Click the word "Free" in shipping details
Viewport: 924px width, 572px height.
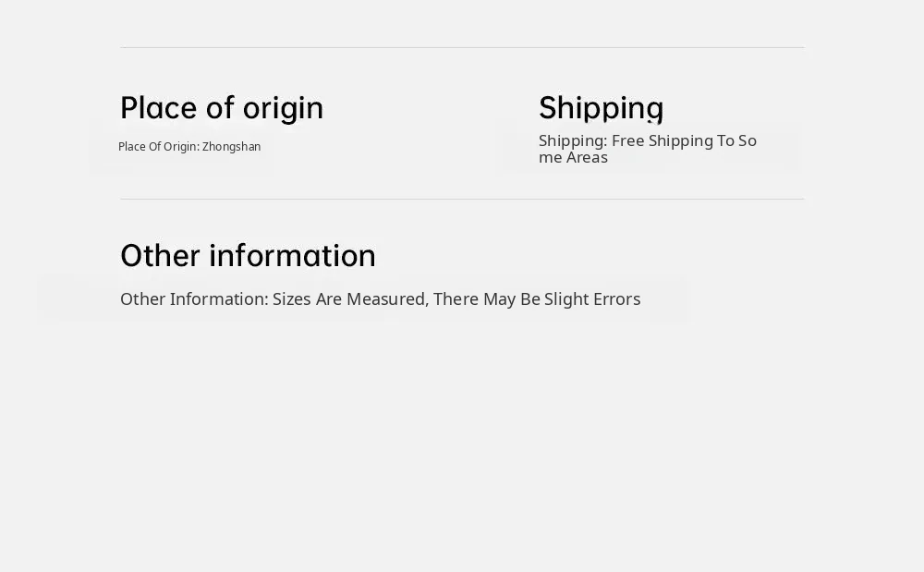point(627,140)
